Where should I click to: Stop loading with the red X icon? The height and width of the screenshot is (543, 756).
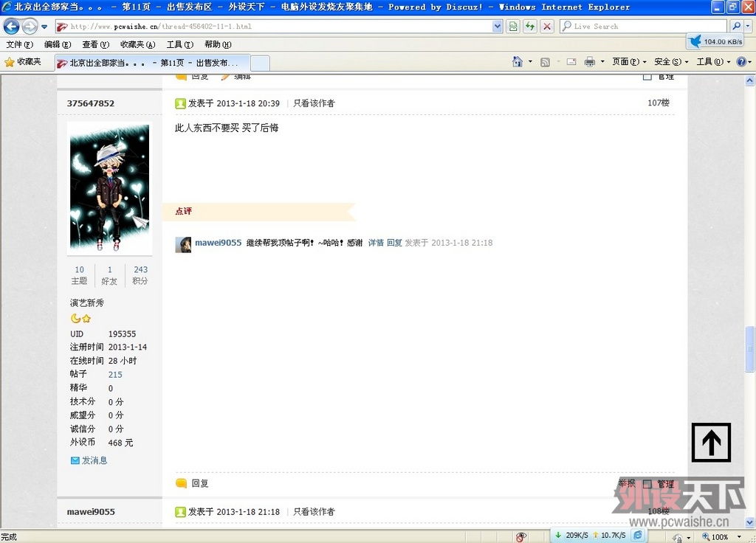[x=547, y=27]
